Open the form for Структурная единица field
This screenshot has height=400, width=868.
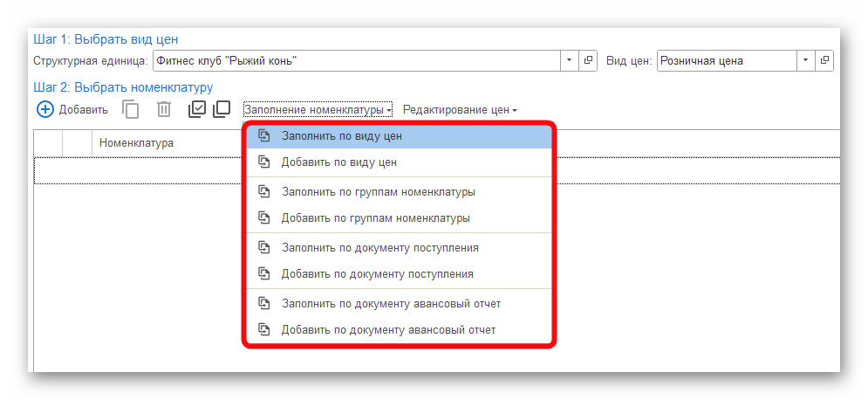pos(588,60)
